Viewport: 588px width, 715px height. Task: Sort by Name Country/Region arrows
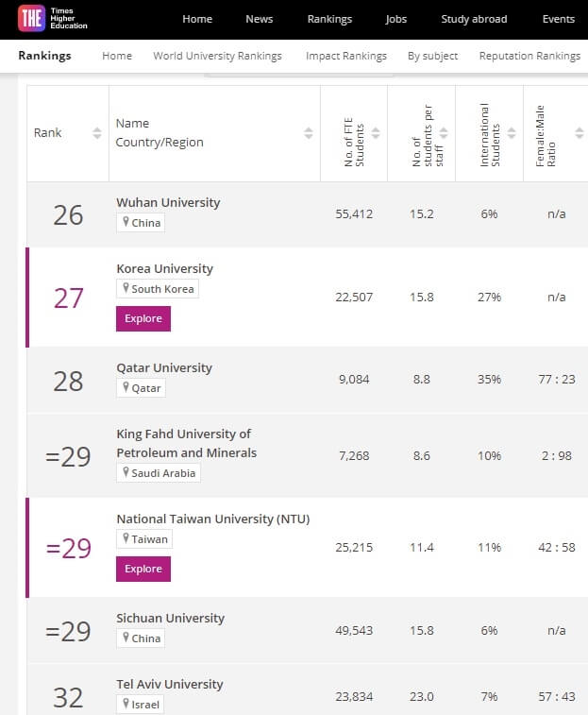pos(309,133)
